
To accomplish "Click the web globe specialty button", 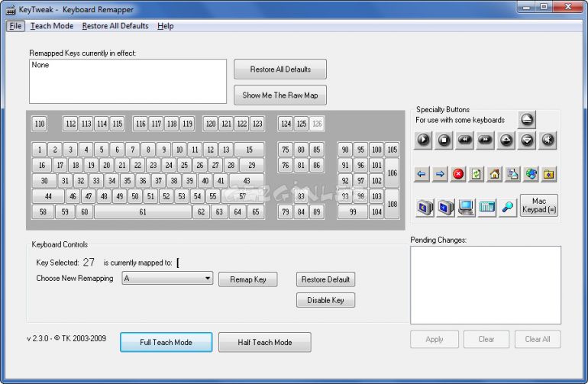I will [x=531, y=174].
